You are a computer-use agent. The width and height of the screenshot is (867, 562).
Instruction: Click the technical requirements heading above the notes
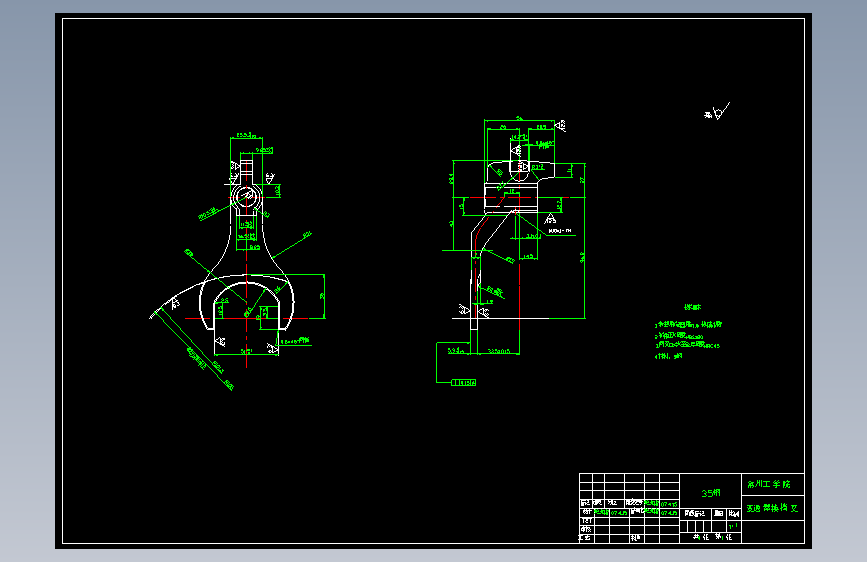point(692,307)
